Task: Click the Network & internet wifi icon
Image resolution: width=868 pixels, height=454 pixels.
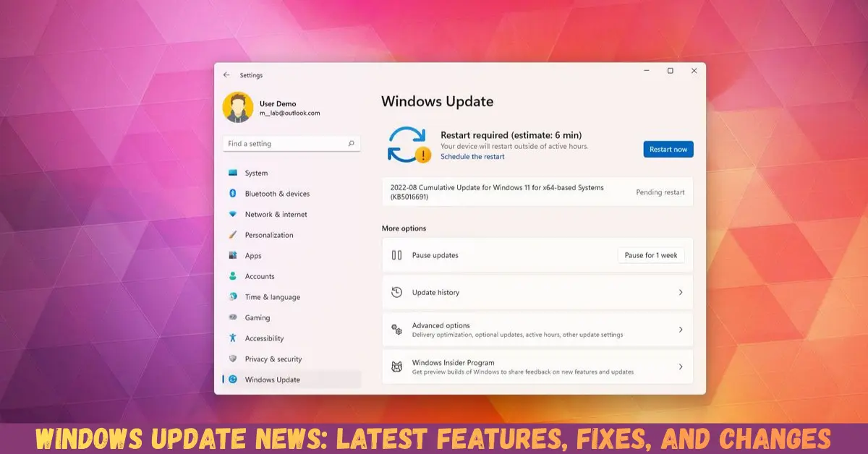Action: 233,214
